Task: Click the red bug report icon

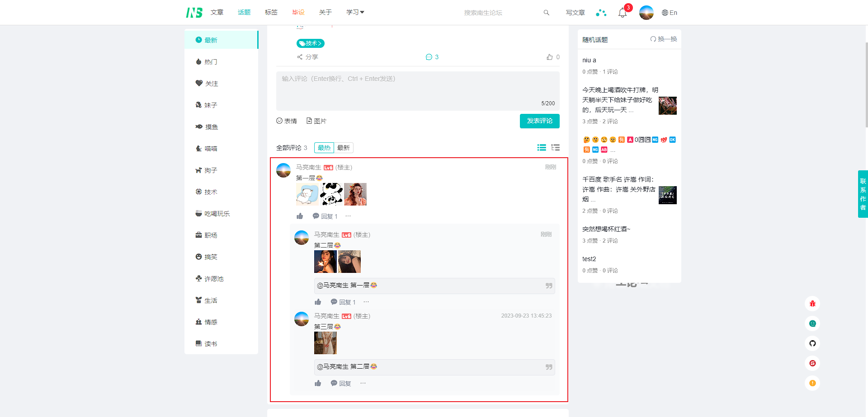Action: (x=812, y=304)
